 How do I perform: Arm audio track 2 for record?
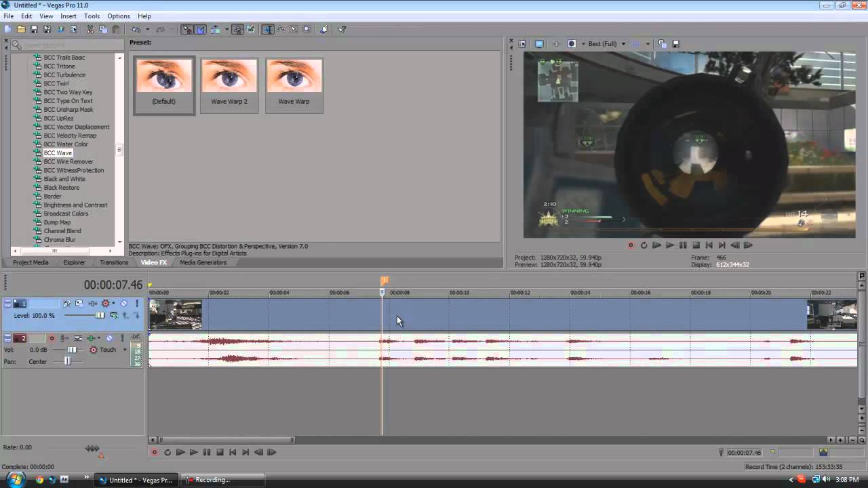(52, 338)
